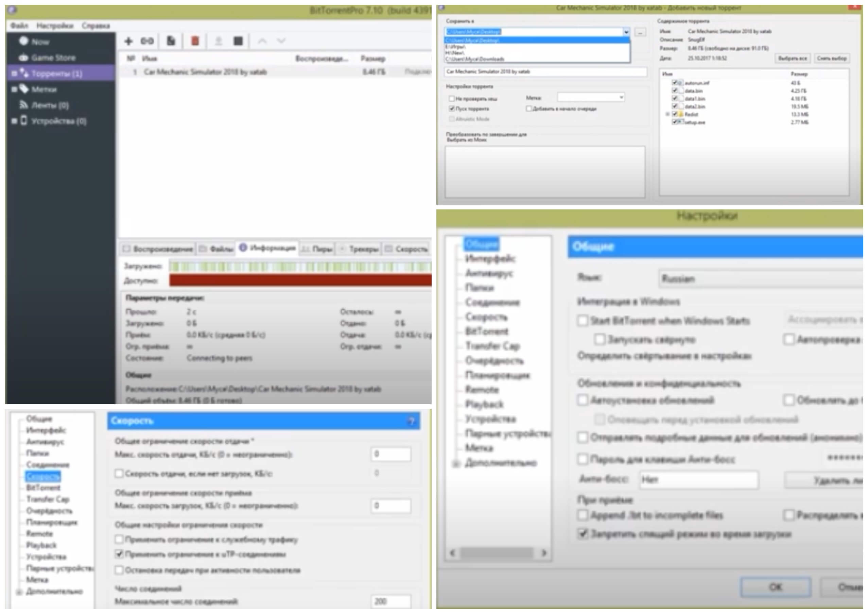Click the Торренты (1) sidebar icon
This screenshot has height=614, width=868.
(x=24, y=73)
